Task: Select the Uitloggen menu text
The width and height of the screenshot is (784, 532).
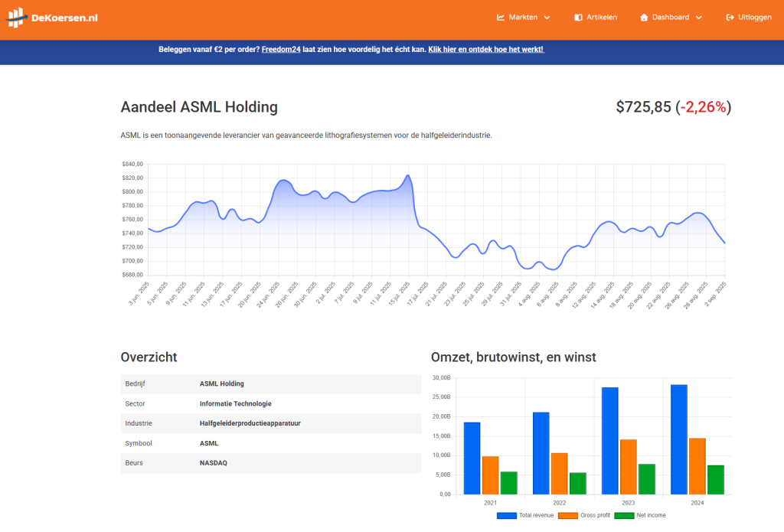Action: tap(754, 18)
